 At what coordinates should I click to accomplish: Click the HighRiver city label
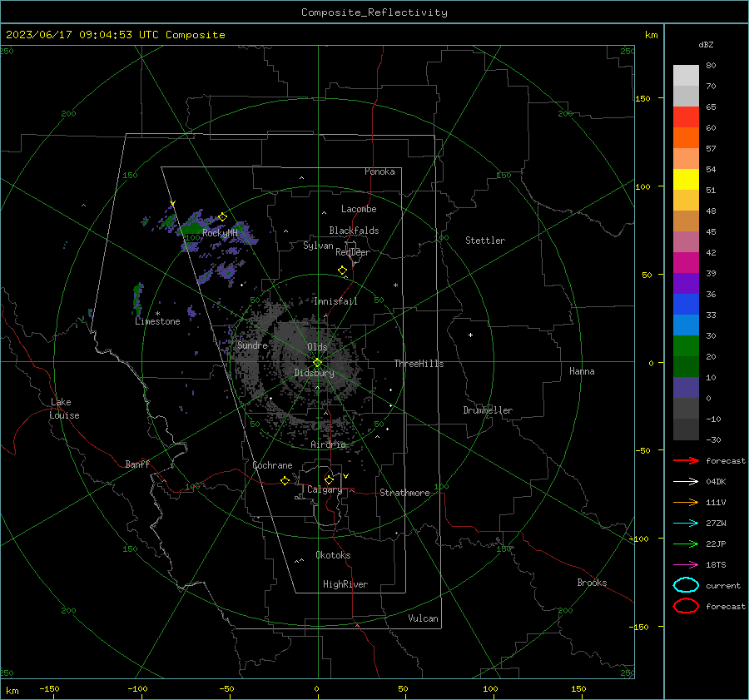(345, 584)
